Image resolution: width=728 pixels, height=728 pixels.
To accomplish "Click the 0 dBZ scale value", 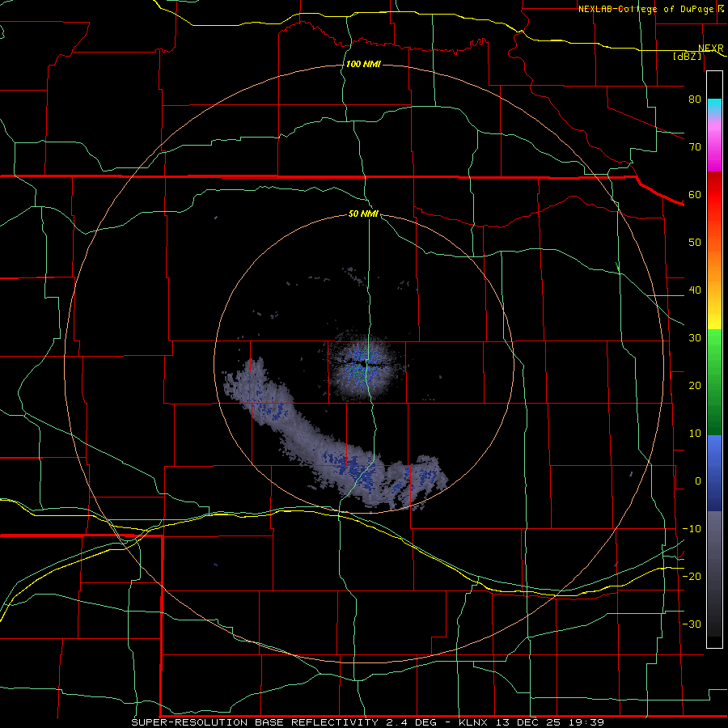I will pos(698,481).
